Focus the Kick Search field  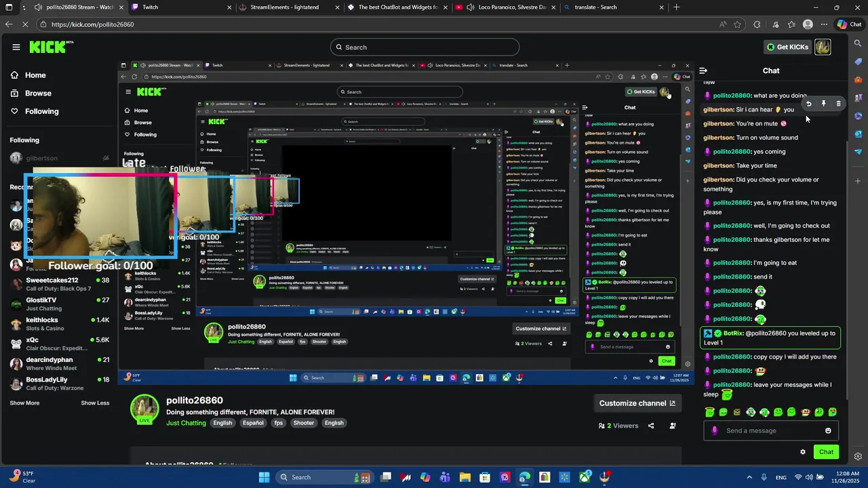point(425,47)
